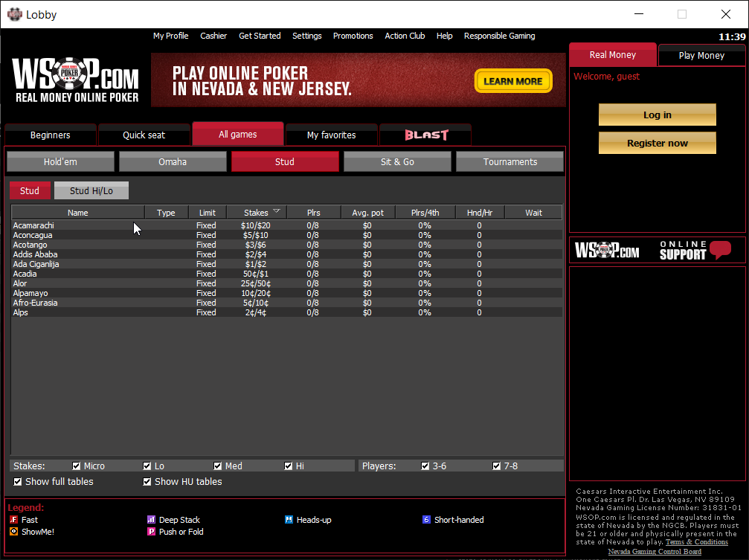The width and height of the screenshot is (749, 560).
Task: Select the Addis Ababa table row
Action: [286, 254]
